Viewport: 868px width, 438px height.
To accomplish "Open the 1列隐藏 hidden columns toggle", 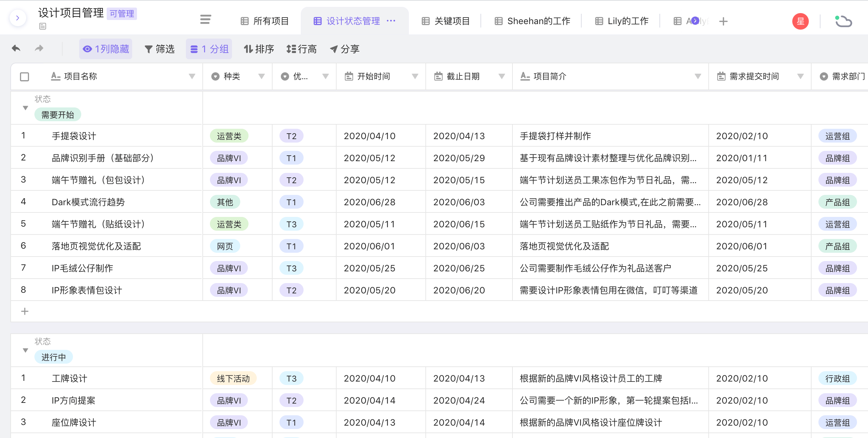I will [x=106, y=49].
